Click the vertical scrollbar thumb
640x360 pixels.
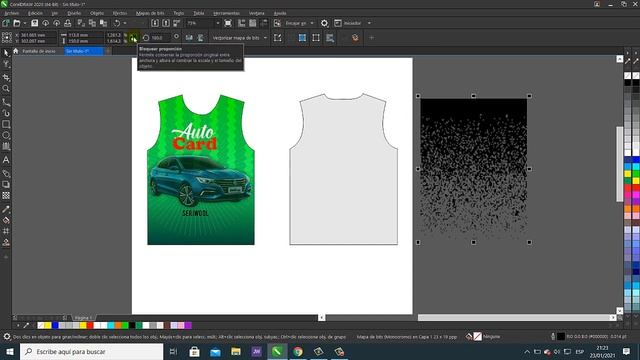[x=620, y=164]
